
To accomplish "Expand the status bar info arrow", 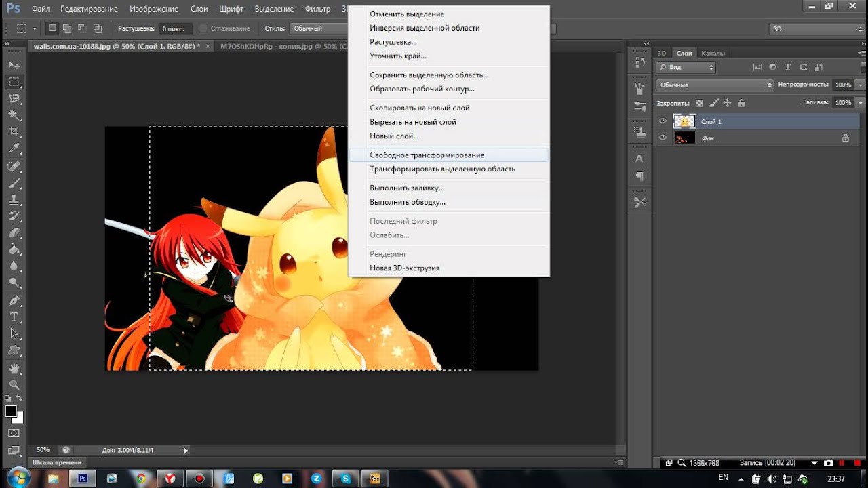I will pos(186,450).
